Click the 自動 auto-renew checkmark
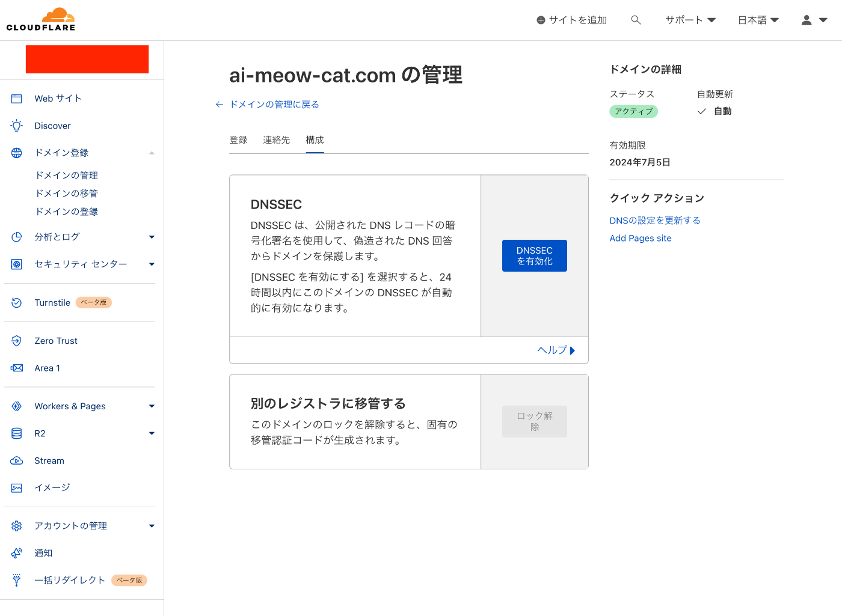842x616 pixels. (702, 111)
